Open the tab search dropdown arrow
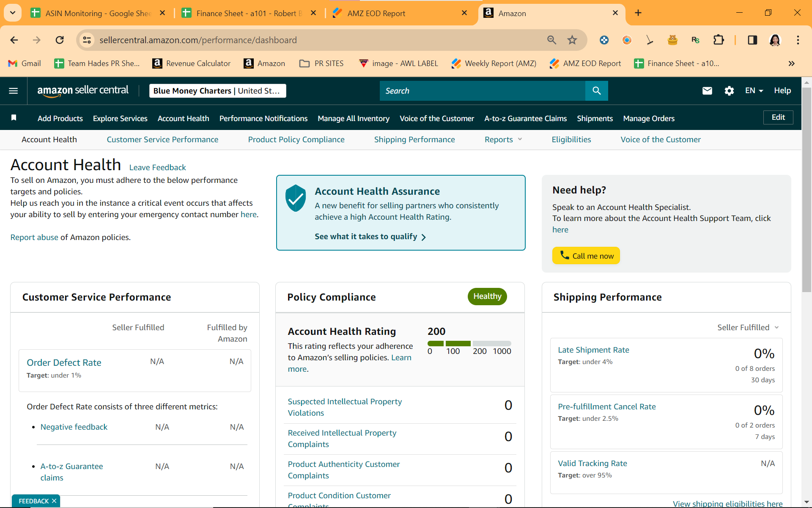The width and height of the screenshot is (812, 508). [x=13, y=13]
